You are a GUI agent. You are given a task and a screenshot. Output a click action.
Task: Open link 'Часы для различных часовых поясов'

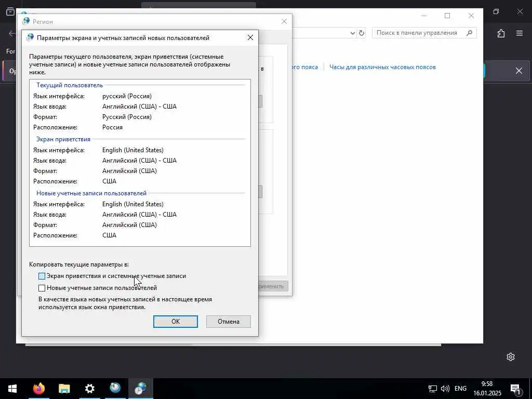[382, 67]
